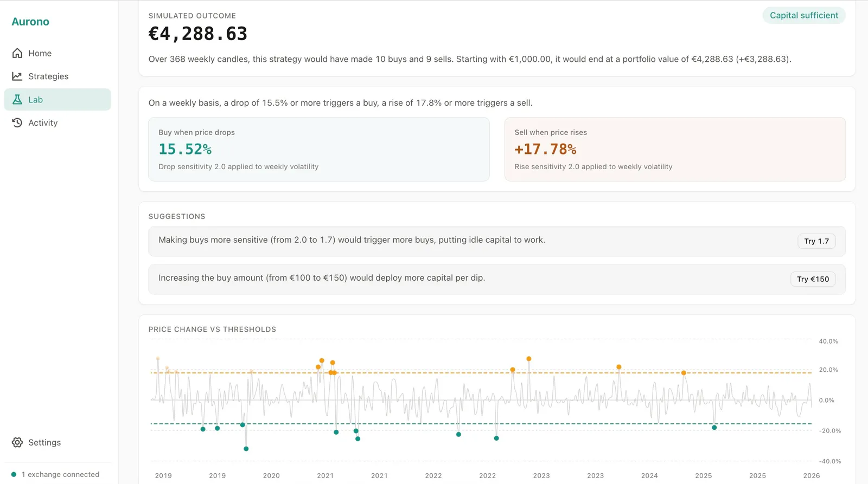Image resolution: width=868 pixels, height=484 pixels.
Task: Click the green buy marker near 2025
Action: coord(714,428)
